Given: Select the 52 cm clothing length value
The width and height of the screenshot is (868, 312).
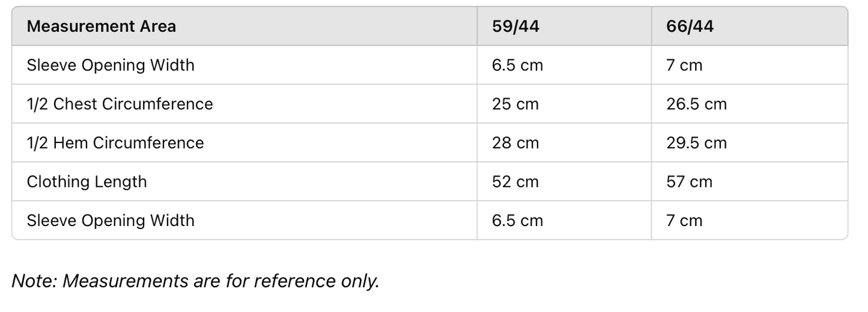Looking at the screenshot, I should (x=515, y=182).
